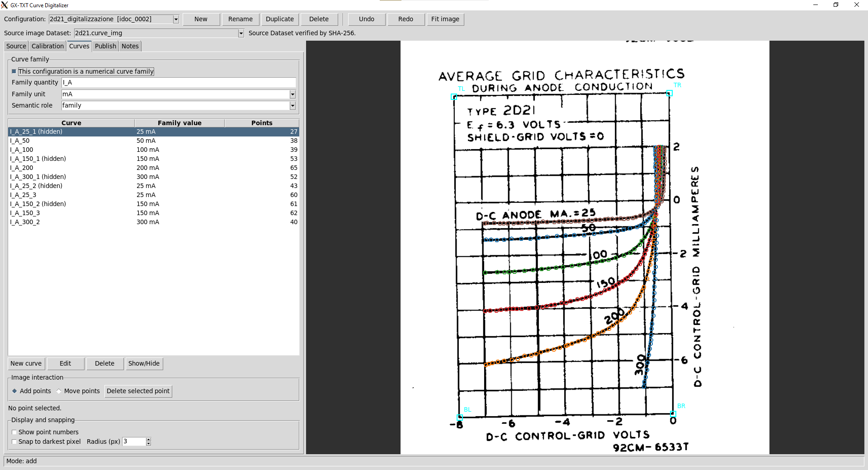
Task: Open the Family unit dropdown
Action: point(292,94)
